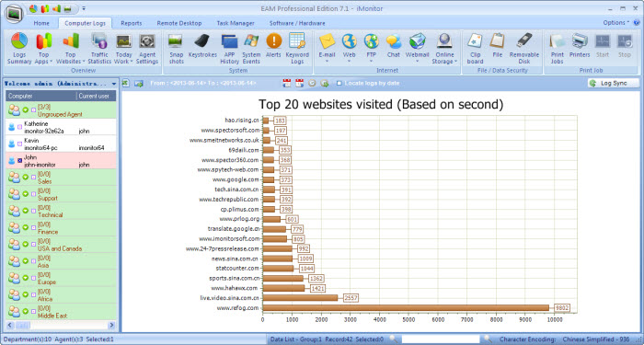644x345 pixels.
Task: Expand the Welcome admin dropdown arrow
Action: click(114, 84)
